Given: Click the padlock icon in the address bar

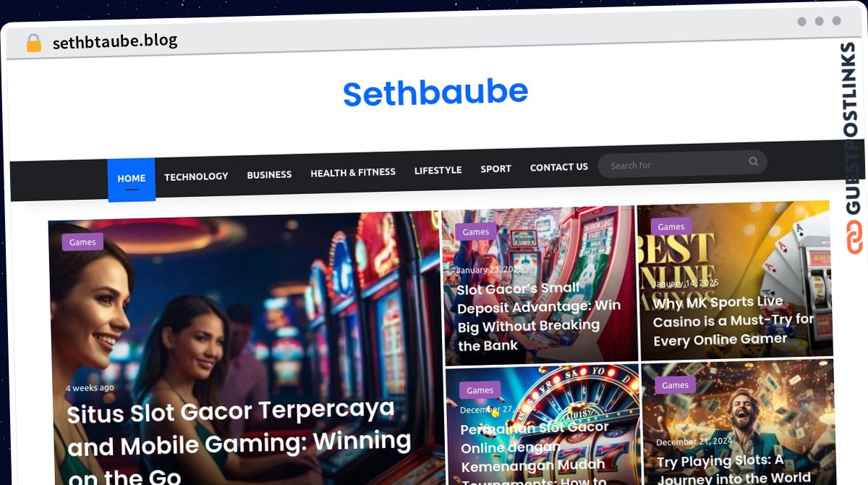Looking at the screenshot, I should pyautogui.click(x=33, y=43).
